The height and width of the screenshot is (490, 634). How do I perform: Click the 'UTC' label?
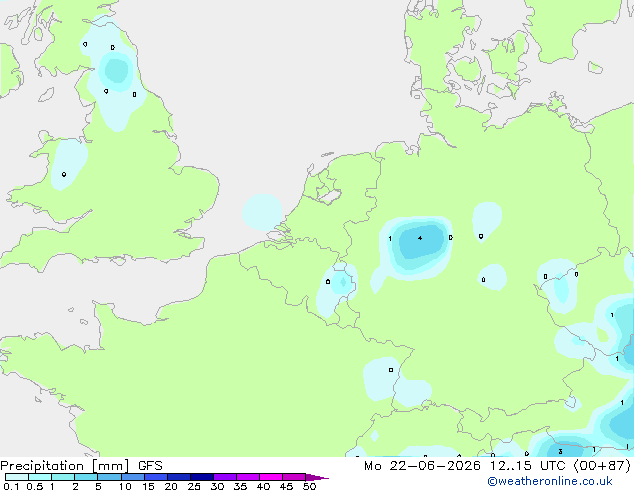(x=552, y=466)
